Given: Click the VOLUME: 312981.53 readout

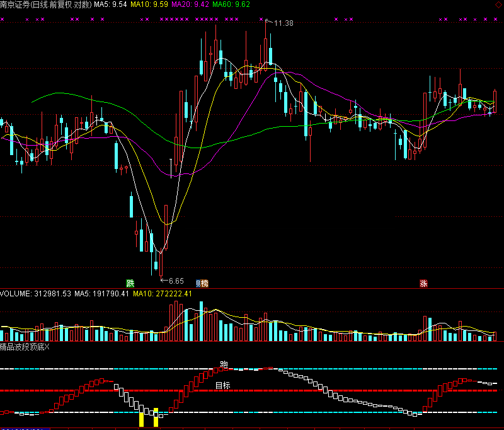Looking at the screenshot, I should (35, 294).
